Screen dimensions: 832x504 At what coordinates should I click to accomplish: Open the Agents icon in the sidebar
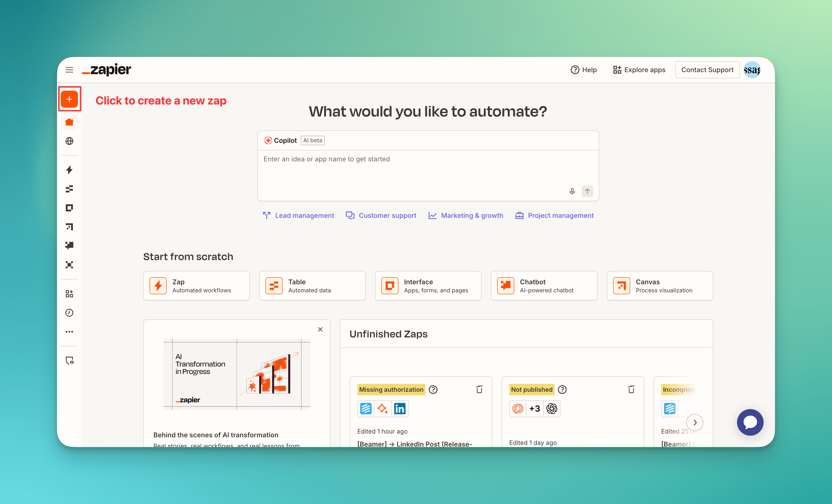69,265
